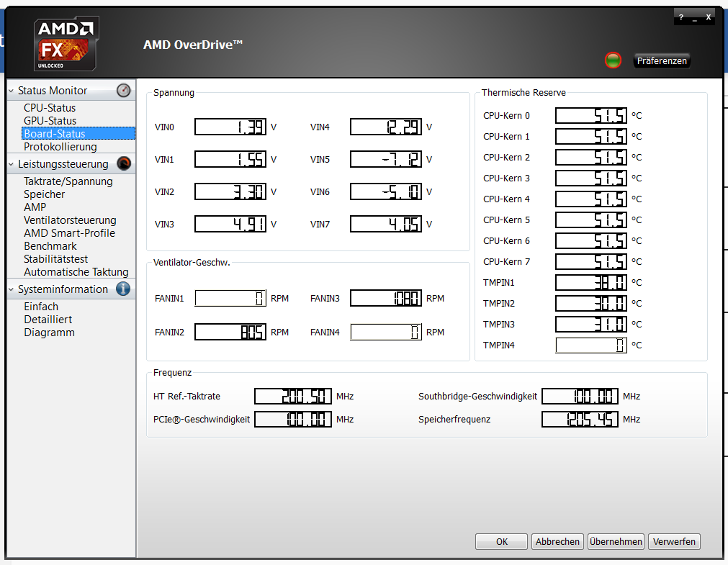
Task: Click the Systeminformation header label
Action: 63,289
